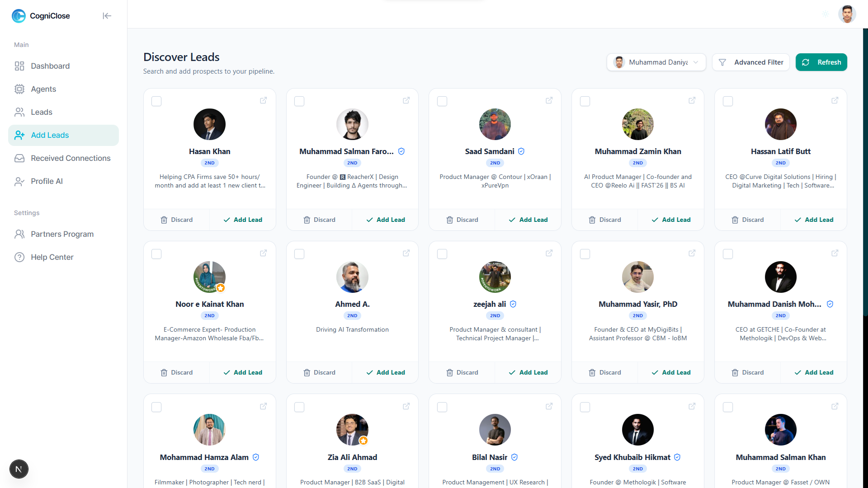This screenshot has height=488, width=868.
Task: Add Saad Samdani as a lead
Action: click(x=528, y=220)
